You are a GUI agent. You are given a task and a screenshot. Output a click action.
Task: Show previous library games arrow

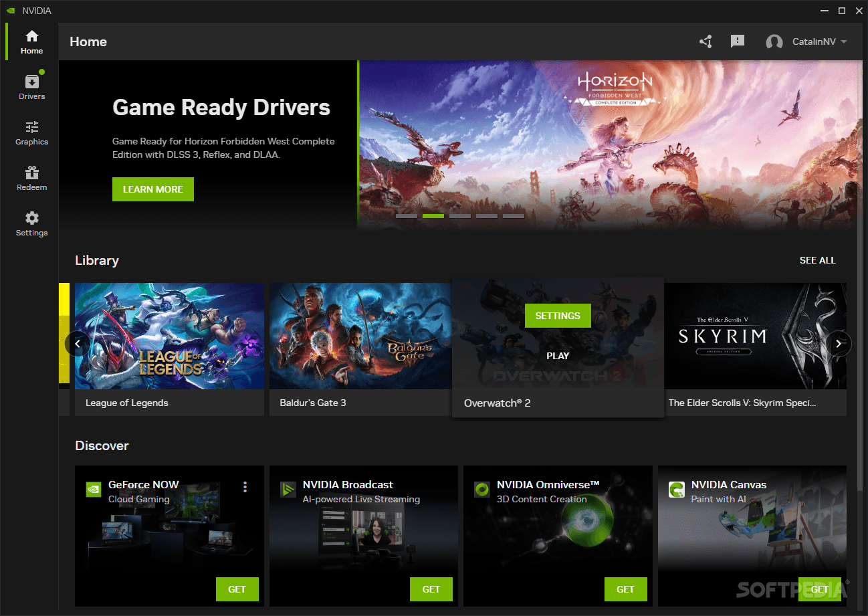(78, 344)
